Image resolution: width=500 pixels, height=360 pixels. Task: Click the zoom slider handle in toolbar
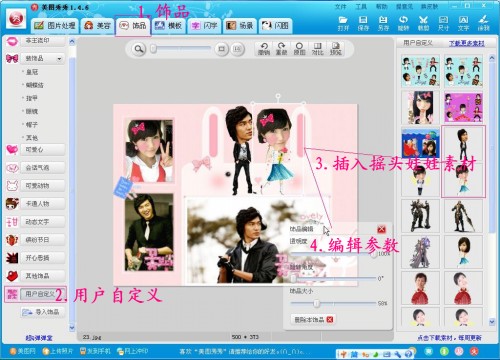(x=153, y=49)
